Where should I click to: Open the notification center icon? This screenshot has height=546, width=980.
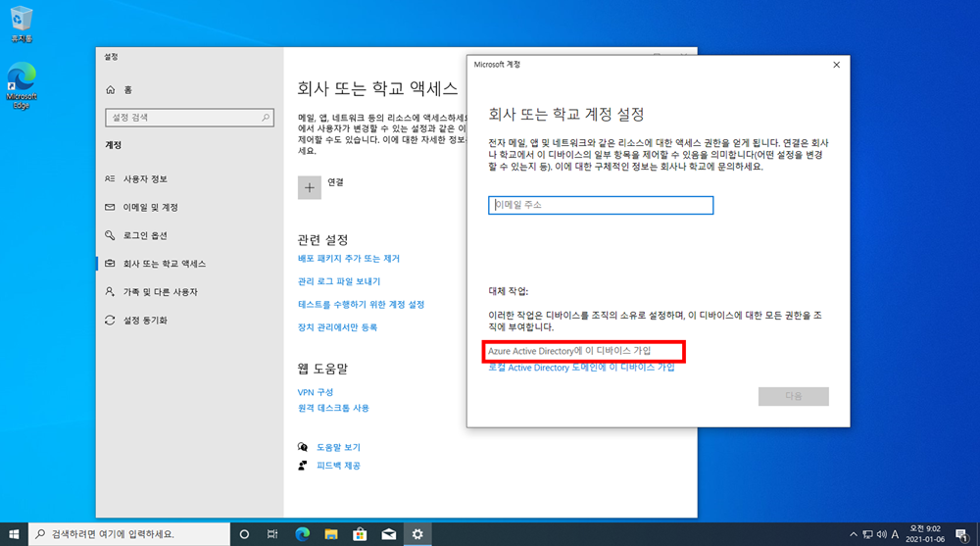(962, 534)
